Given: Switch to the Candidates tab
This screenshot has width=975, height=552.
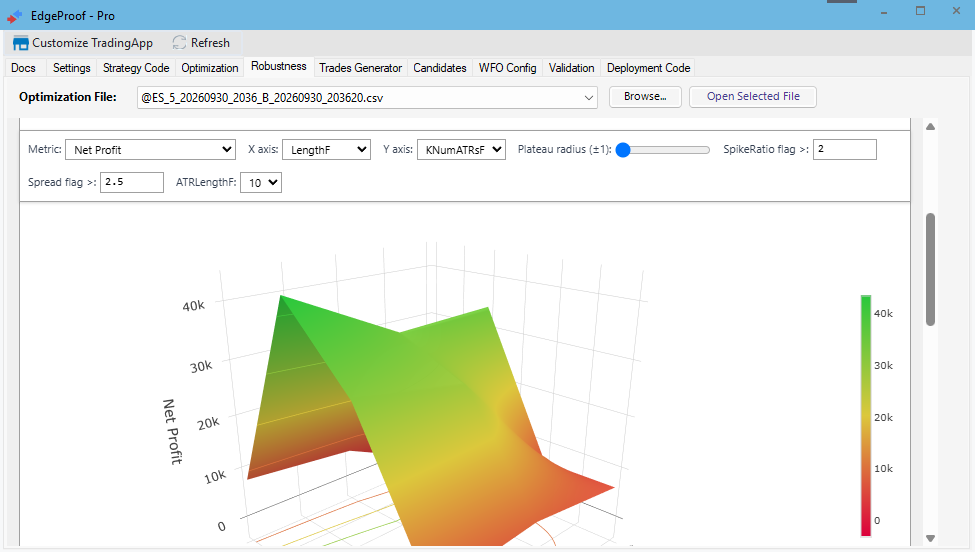Looking at the screenshot, I should click(440, 68).
